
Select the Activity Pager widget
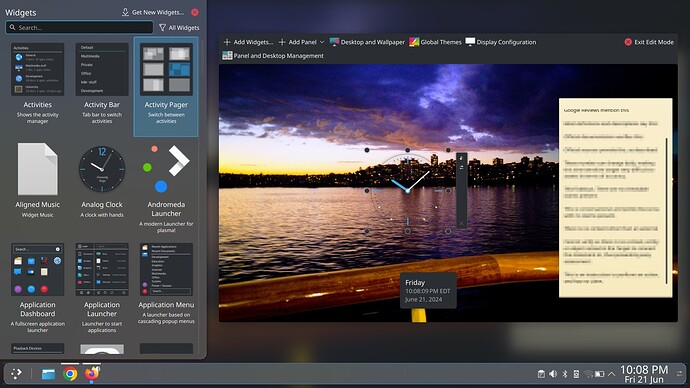click(166, 87)
